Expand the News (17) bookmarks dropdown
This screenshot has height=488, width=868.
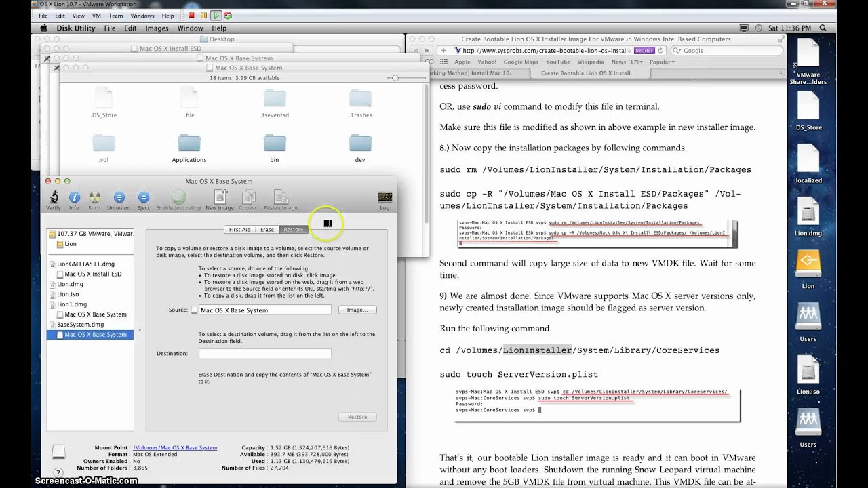pyautogui.click(x=627, y=62)
